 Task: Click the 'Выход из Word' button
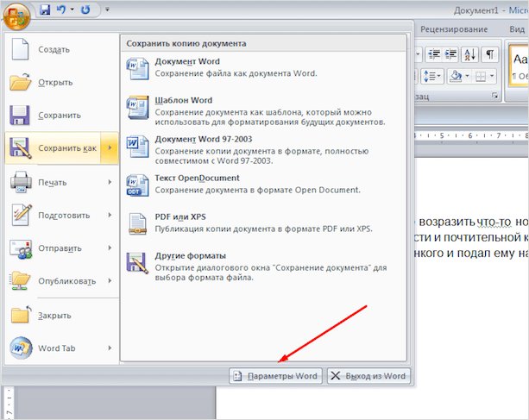click(368, 376)
